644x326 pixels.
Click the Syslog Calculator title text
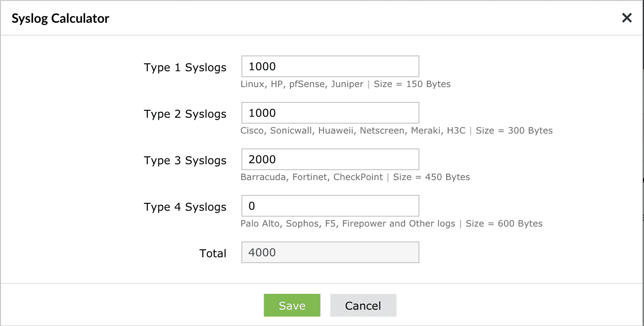[60, 19]
